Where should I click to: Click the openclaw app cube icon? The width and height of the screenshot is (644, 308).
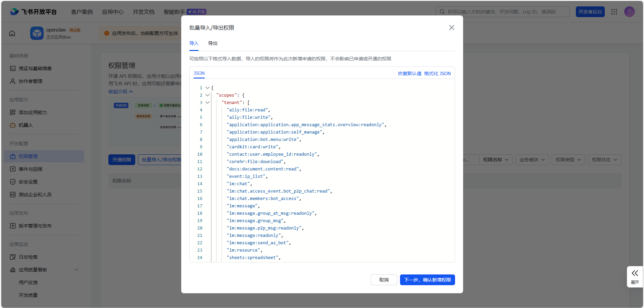(x=37, y=33)
